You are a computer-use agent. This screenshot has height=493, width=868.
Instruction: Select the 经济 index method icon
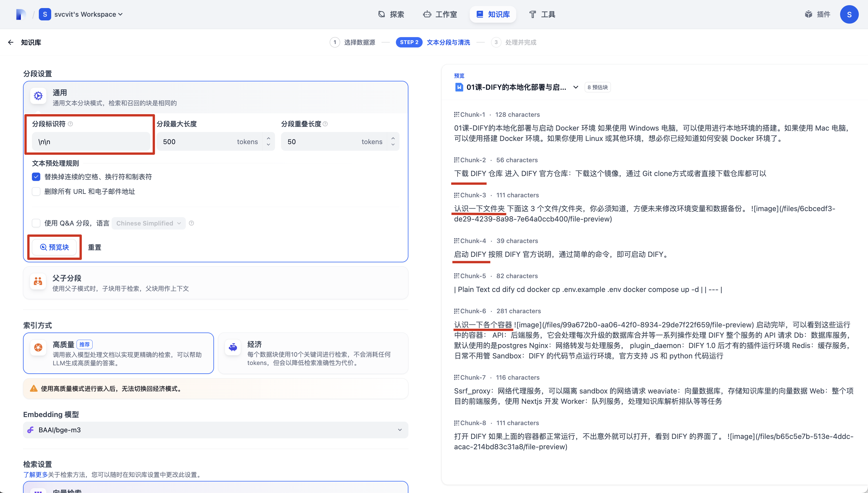pos(233,347)
